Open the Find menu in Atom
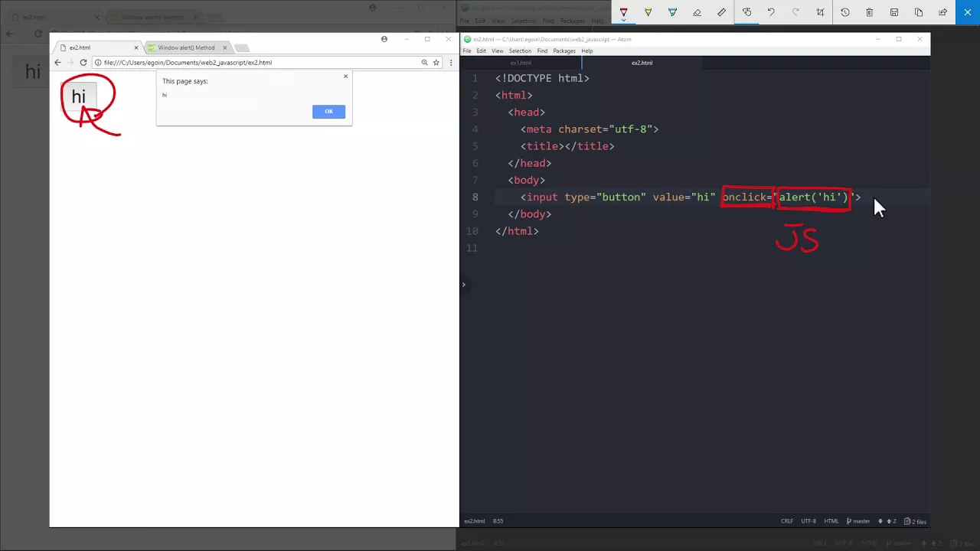 coord(542,51)
